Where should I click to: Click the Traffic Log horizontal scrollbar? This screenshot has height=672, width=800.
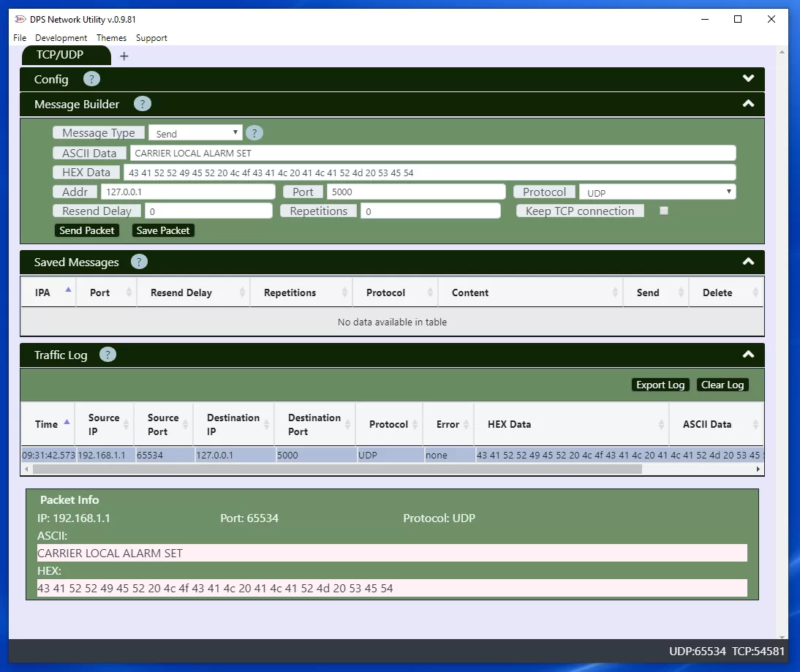[x=329, y=469]
